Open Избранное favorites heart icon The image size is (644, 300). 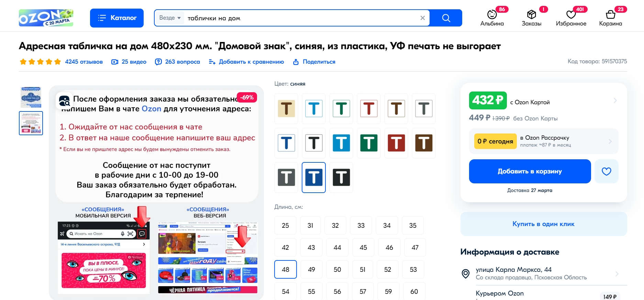(571, 18)
